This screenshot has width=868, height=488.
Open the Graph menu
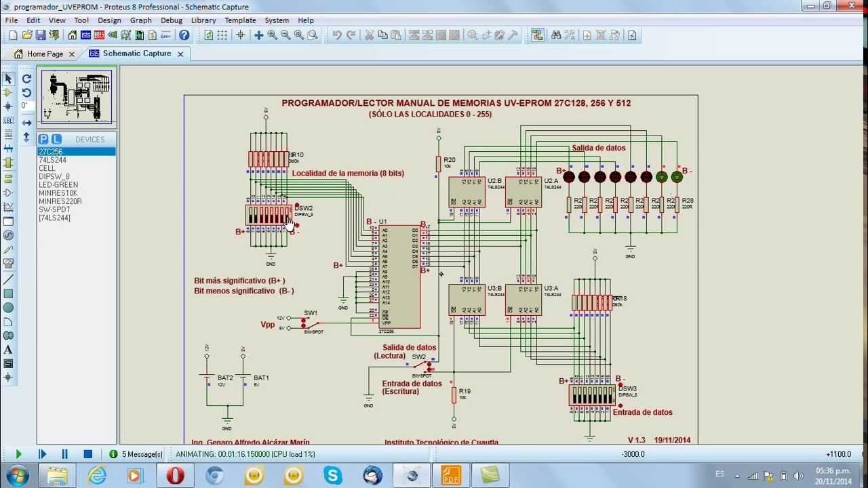(x=141, y=20)
